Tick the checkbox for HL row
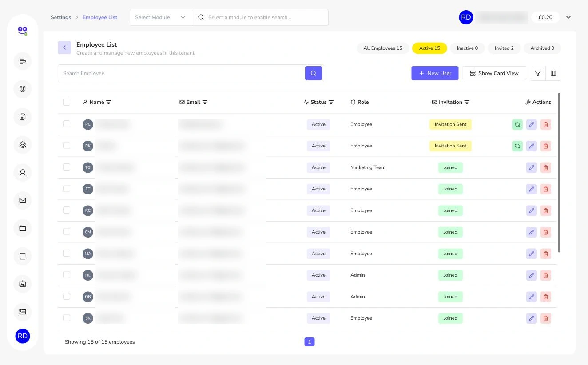 pos(67,274)
